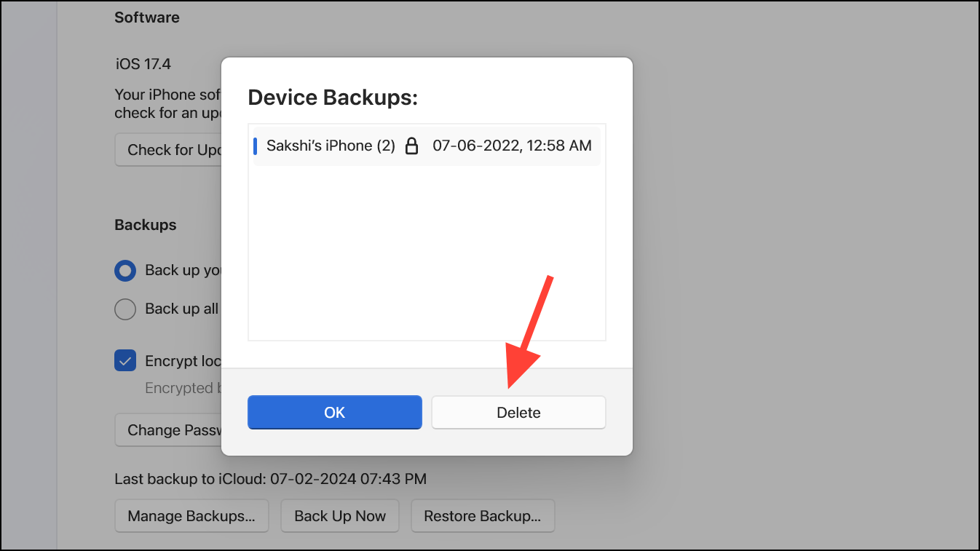Click the 'Last backup to iCloud' text

coord(270,479)
